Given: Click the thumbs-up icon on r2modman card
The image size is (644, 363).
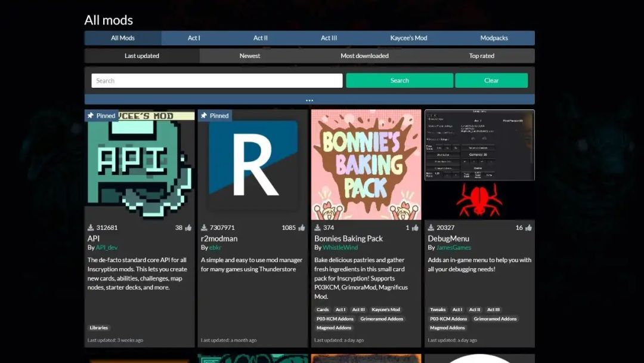Looking at the screenshot, I should tap(302, 227).
